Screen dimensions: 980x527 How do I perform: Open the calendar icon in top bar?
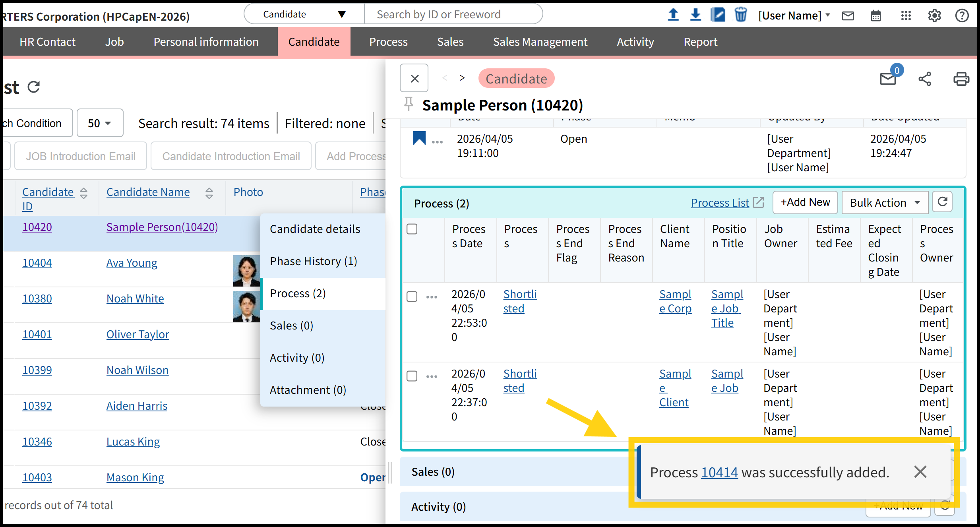click(875, 16)
